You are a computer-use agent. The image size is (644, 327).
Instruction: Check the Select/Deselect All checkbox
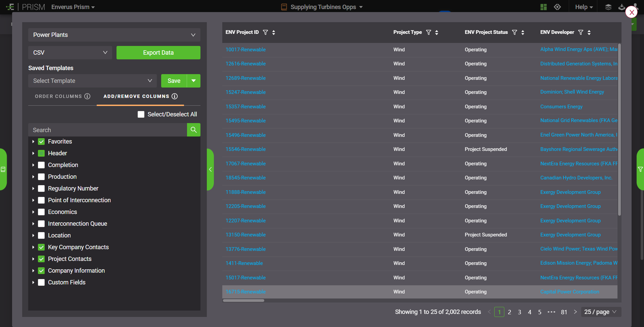tap(141, 114)
